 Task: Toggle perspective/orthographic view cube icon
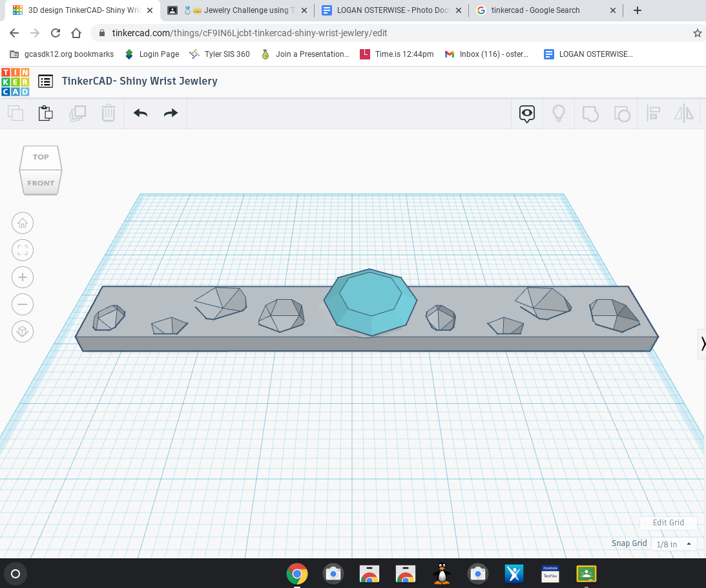23,331
